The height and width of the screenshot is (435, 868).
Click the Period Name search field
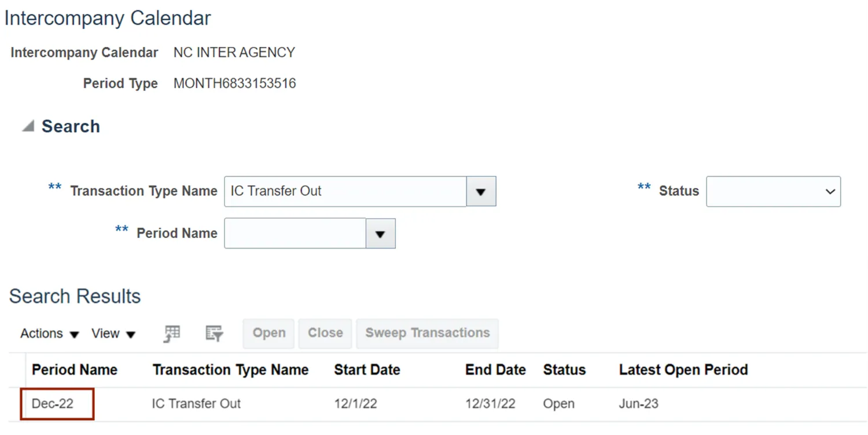point(295,233)
